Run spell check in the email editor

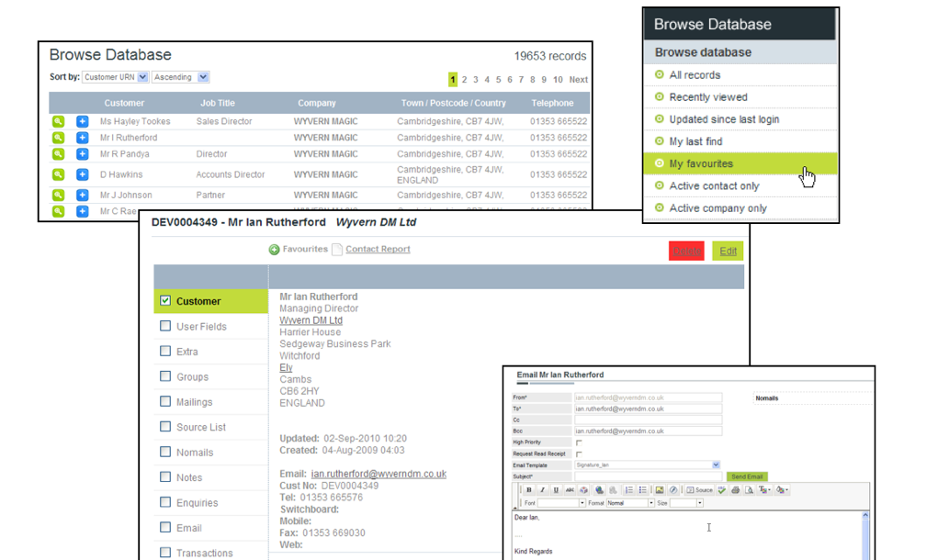722,490
